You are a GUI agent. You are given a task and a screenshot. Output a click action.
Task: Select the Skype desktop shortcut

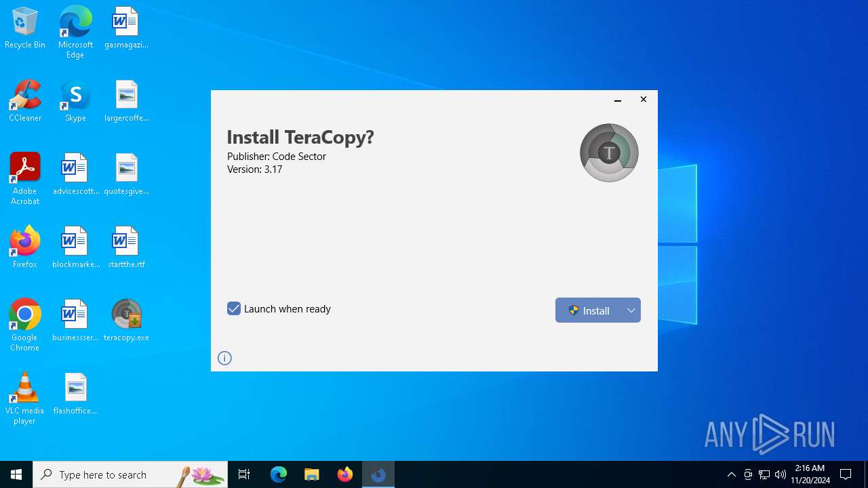click(75, 102)
